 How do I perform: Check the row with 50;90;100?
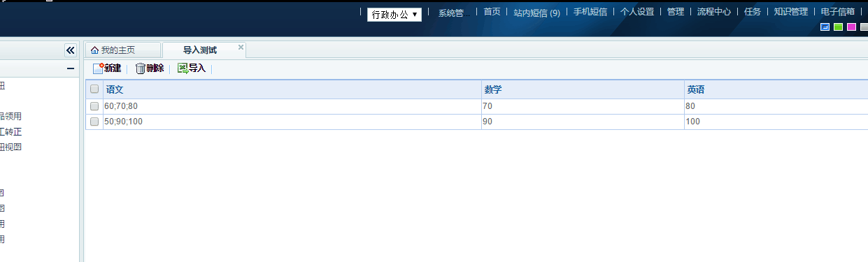(94, 122)
